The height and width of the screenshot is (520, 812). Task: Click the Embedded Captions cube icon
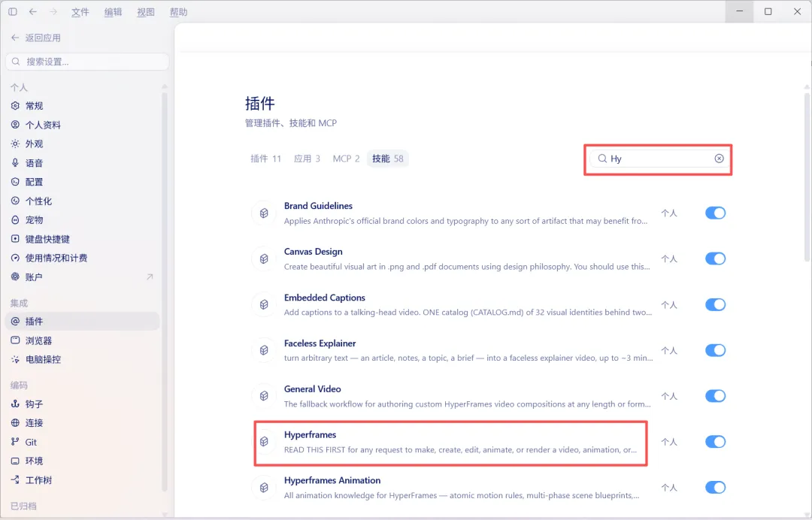pyautogui.click(x=264, y=304)
